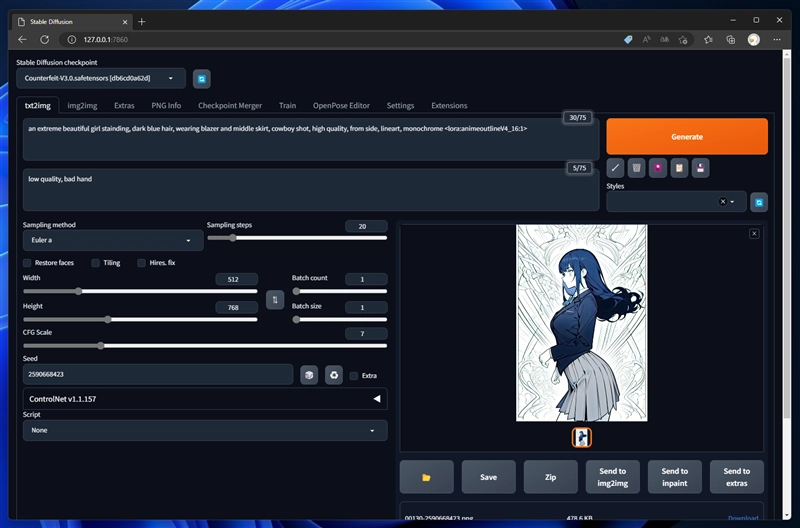Click the Seed input field
Screen dimensions: 800x528
[x=158, y=374]
